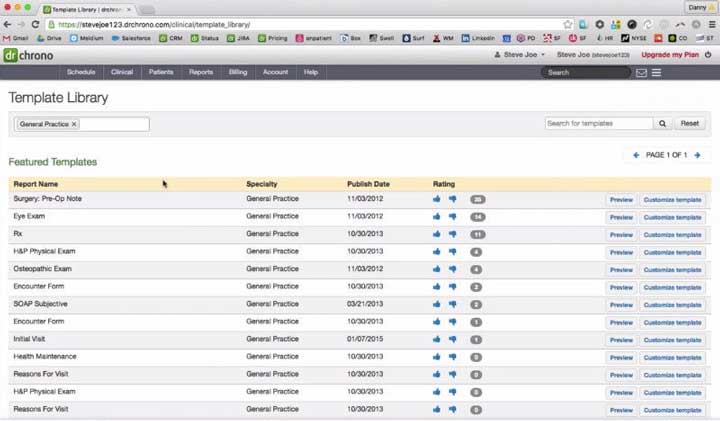The height and width of the screenshot is (421, 720).
Task: Go to previous page using left arrow
Action: [x=636, y=155]
